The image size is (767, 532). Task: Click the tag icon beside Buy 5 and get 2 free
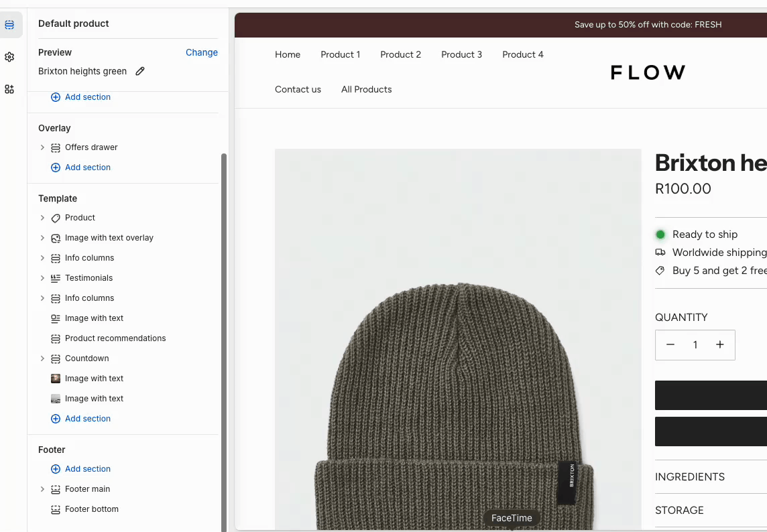click(660, 271)
